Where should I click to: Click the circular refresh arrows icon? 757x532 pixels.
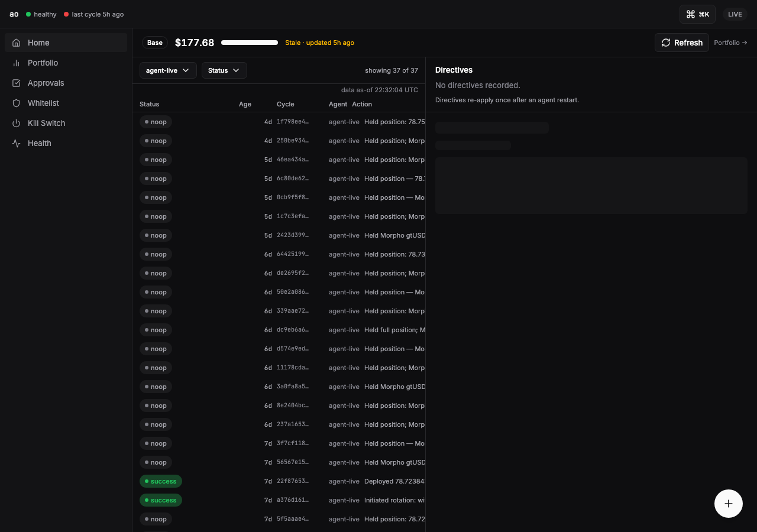coord(666,43)
